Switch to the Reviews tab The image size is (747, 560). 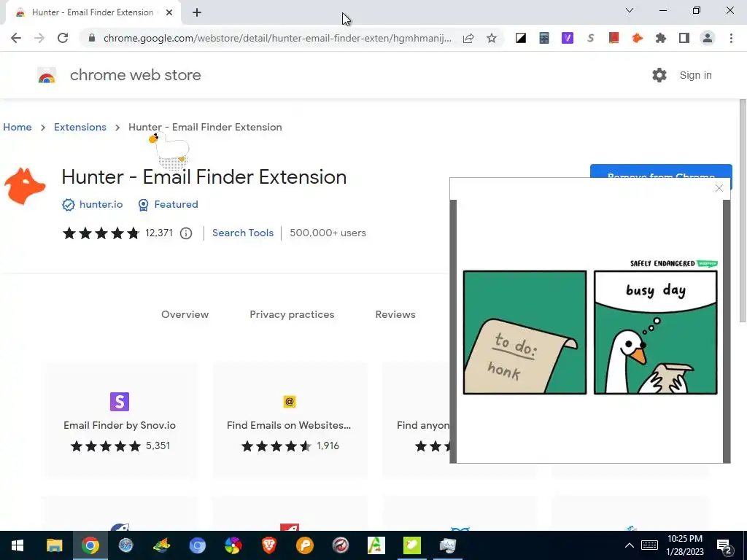point(395,314)
